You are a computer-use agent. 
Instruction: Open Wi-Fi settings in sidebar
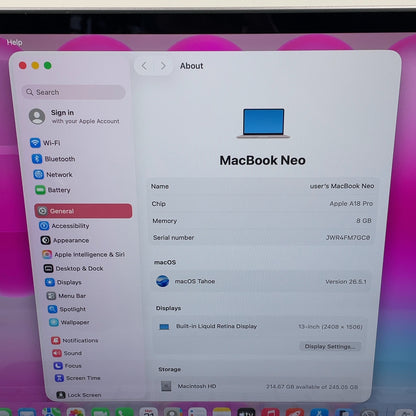(x=46, y=143)
